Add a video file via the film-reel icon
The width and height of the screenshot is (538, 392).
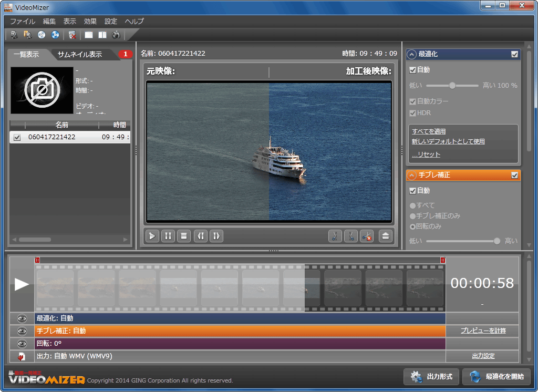click(14, 35)
